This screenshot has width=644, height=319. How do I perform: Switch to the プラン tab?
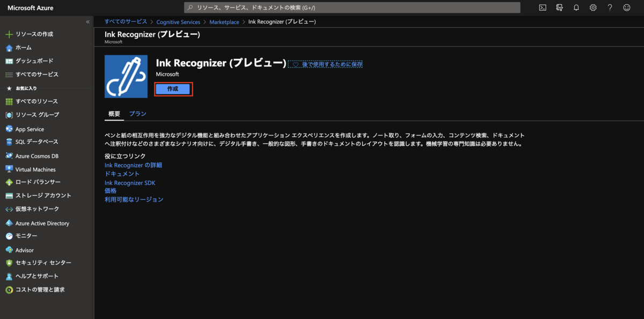tap(138, 114)
